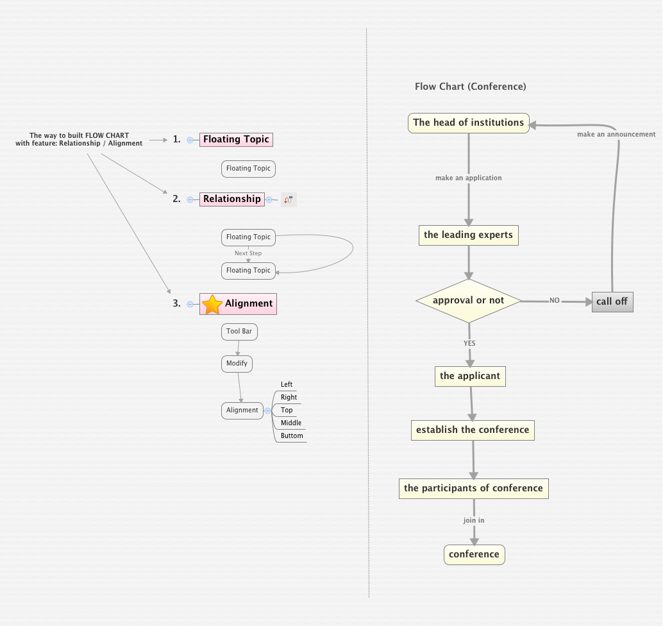Collapse the Relationship branch using its minus circle
This screenshot has width=672, height=626.
[189, 199]
